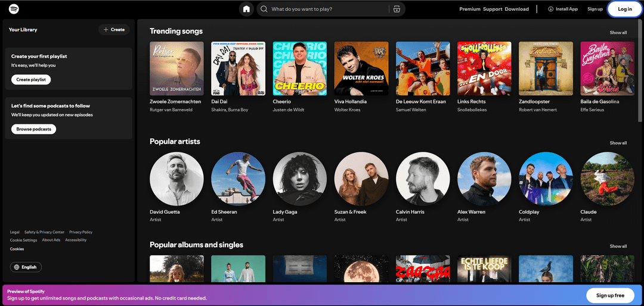
Task: Click 'Popular albums and singles' heading
Action: point(196,245)
